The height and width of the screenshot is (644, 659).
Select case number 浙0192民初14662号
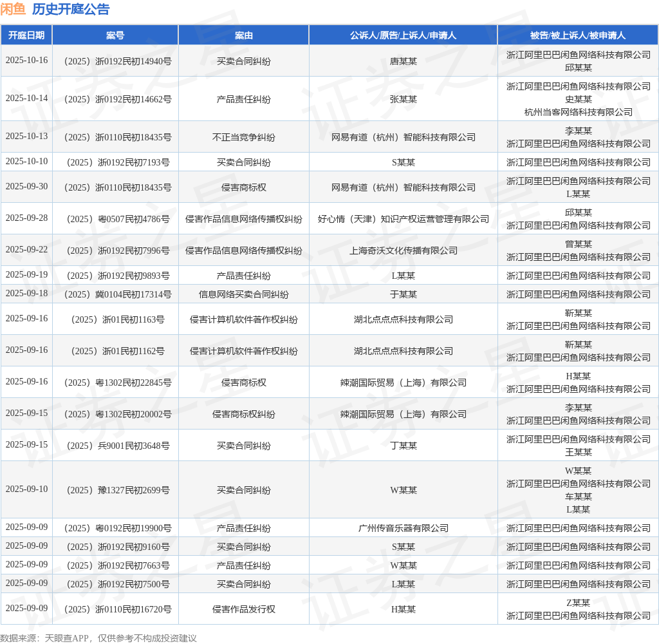[x=118, y=100]
